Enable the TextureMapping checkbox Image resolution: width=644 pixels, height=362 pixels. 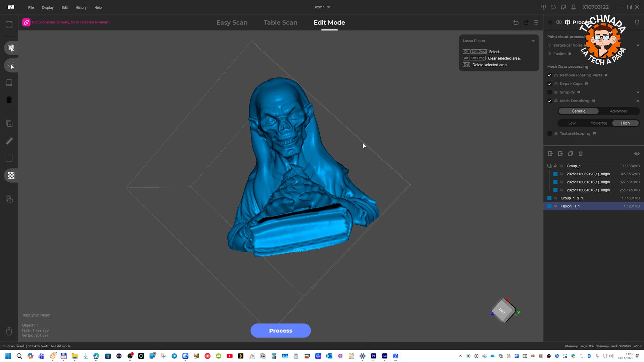click(x=549, y=133)
